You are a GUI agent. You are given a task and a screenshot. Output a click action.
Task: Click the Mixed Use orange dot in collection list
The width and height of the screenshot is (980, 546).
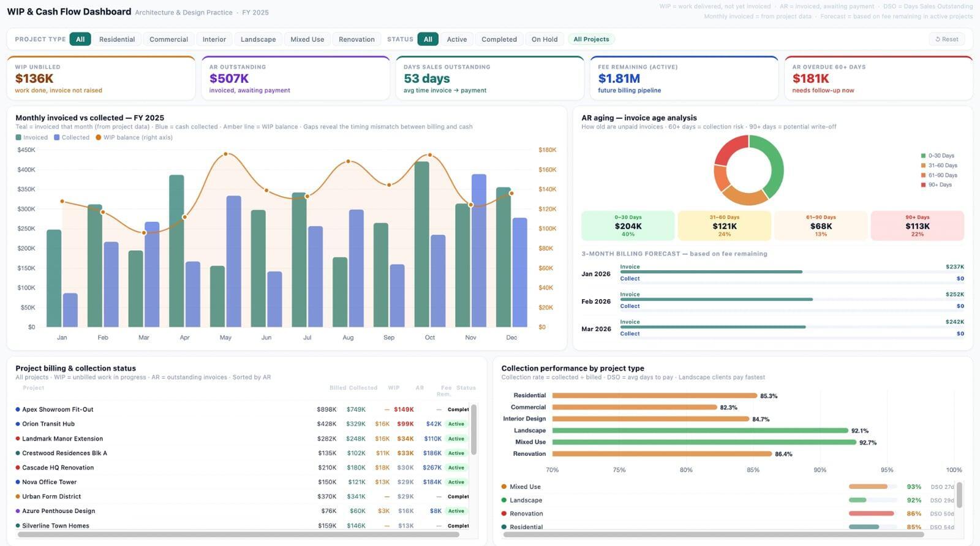point(504,487)
